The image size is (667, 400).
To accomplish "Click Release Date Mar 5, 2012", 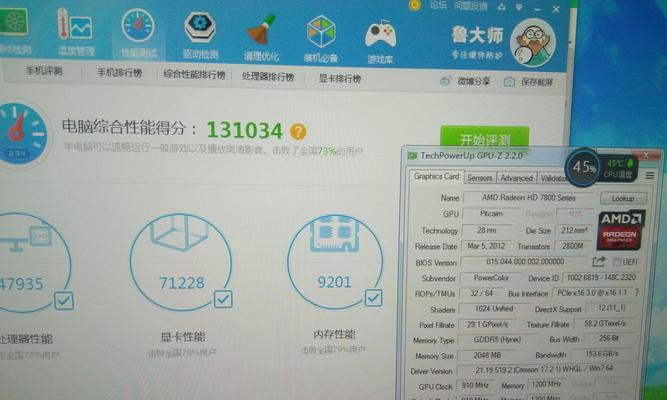I will 486,246.
